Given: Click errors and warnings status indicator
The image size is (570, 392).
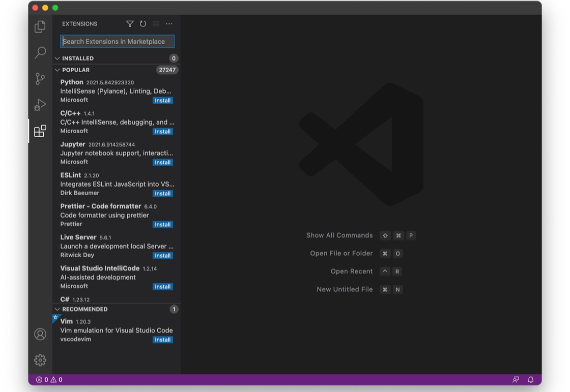Looking at the screenshot, I should click(49, 380).
